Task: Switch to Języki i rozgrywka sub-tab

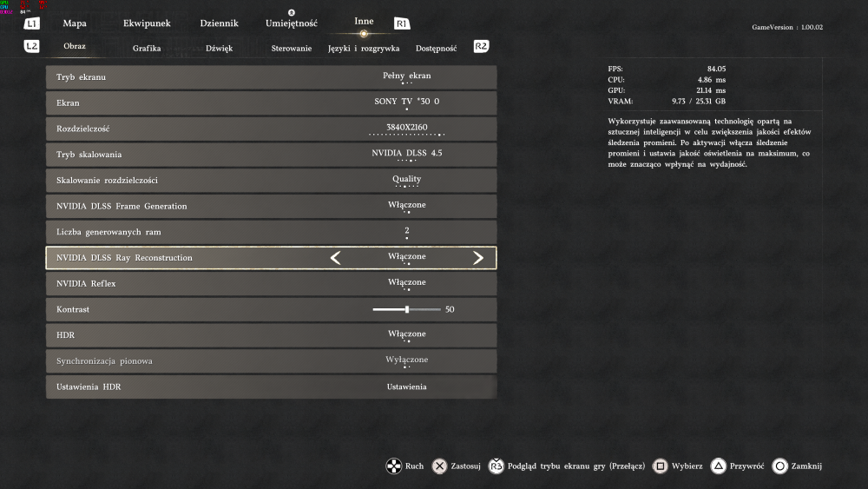Action: [x=364, y=48]
